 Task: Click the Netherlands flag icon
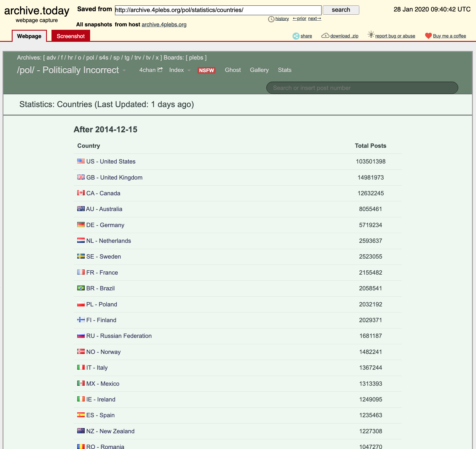[x=81, y=241]
